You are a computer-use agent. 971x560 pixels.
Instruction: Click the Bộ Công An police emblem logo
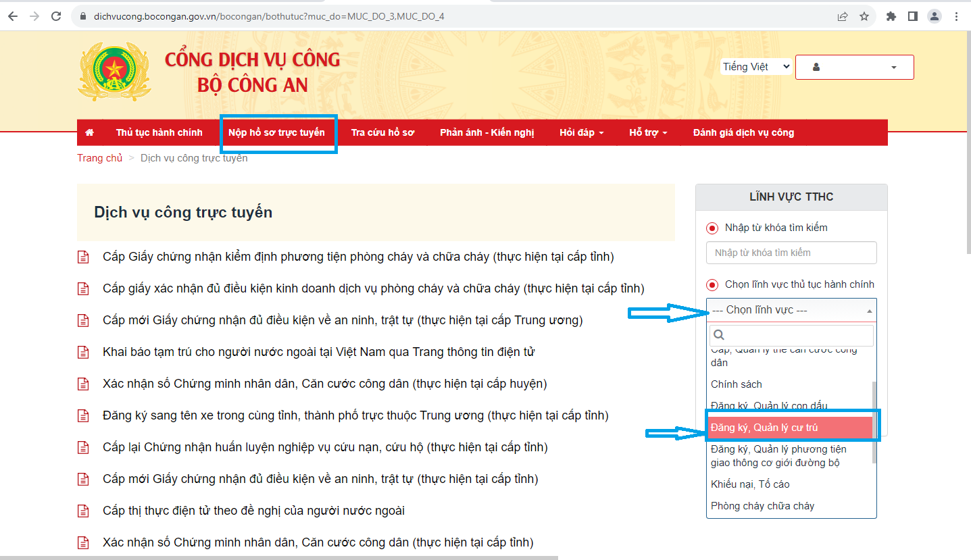[x=114, y=72]
